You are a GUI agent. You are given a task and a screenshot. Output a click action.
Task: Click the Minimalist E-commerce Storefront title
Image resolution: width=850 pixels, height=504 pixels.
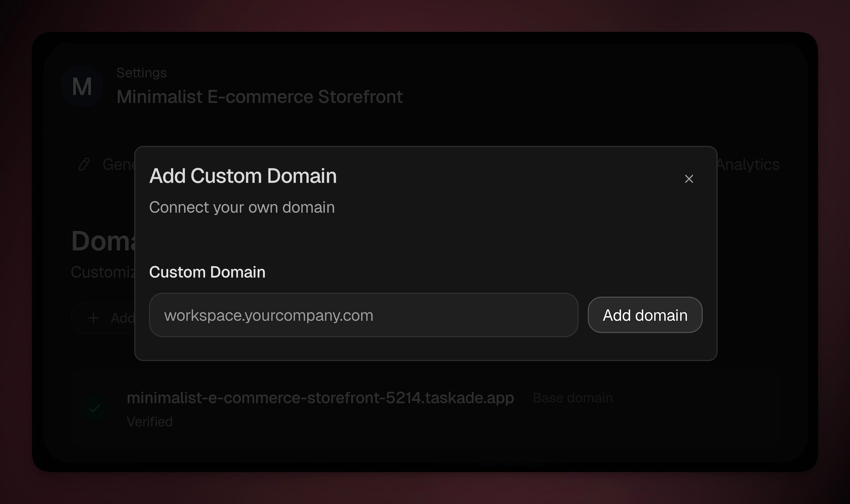pos(259,97)
